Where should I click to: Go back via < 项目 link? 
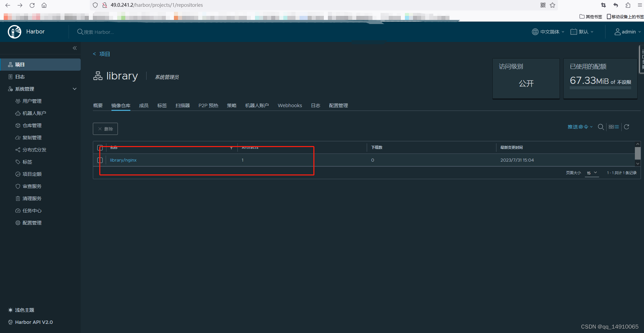[101, 54]
